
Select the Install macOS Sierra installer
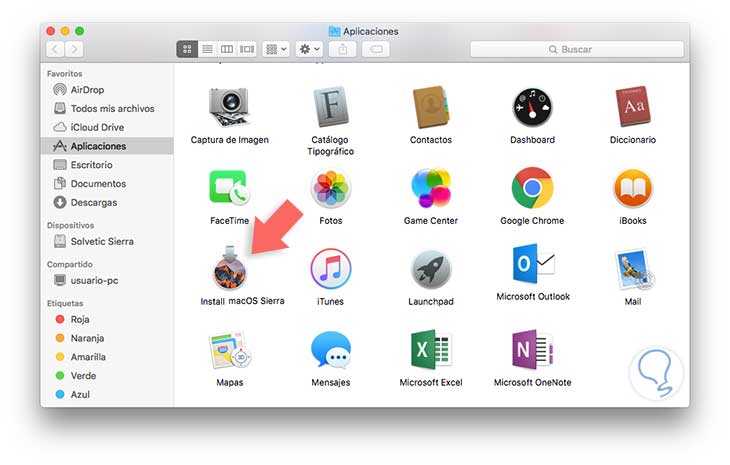pyautogui.click(x=230, y=268)
